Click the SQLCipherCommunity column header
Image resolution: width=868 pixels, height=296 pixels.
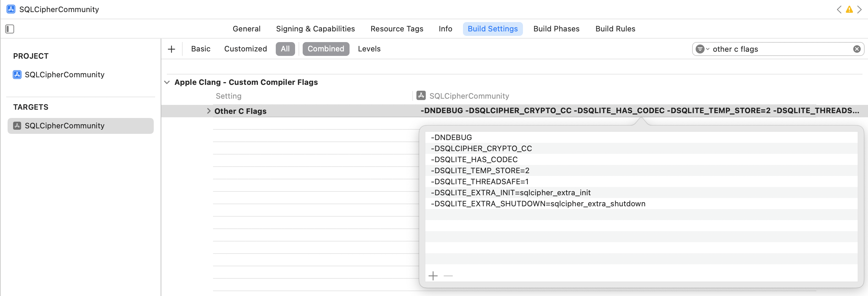(x=463, y=96)
